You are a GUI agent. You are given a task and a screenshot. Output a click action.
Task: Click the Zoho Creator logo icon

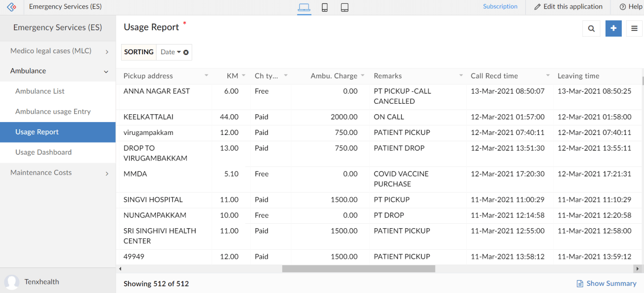pos(12,7)
